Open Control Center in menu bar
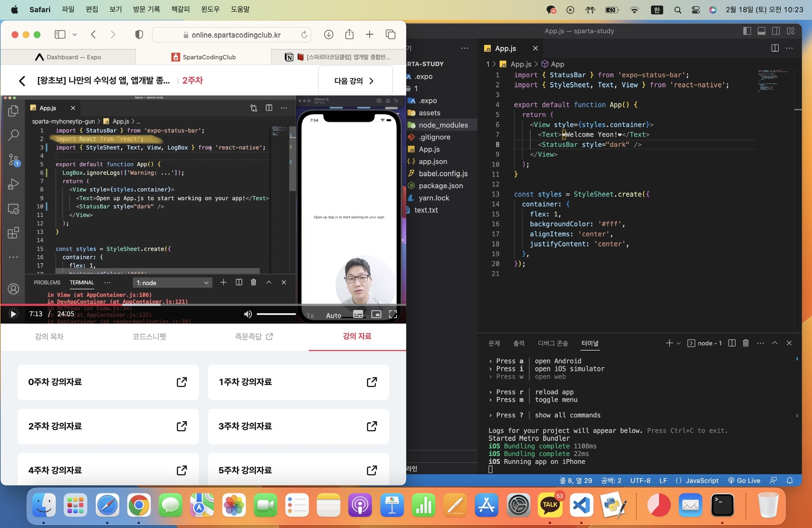The width and height of the screenshot is (812, 528). [696, 10]
